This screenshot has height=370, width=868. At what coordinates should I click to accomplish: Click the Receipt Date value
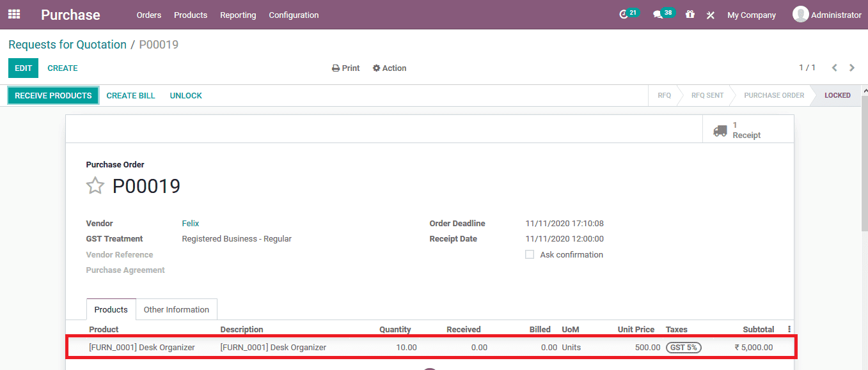[564, 239]
